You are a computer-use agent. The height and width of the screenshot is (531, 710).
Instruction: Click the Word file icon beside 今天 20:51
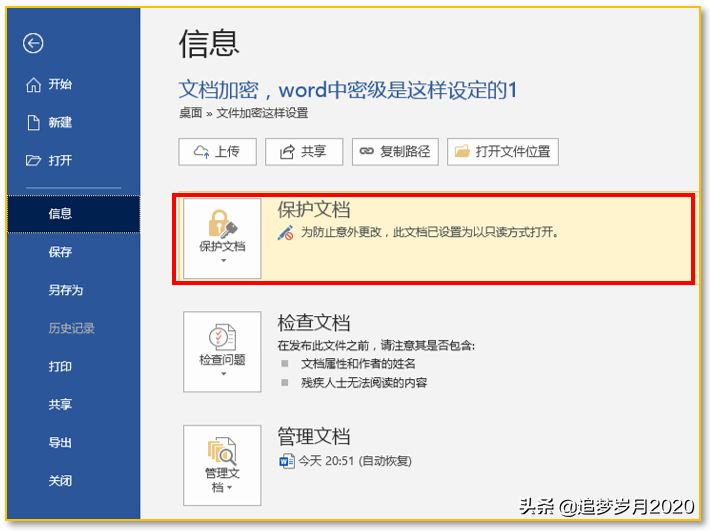[x=287, y=461]
